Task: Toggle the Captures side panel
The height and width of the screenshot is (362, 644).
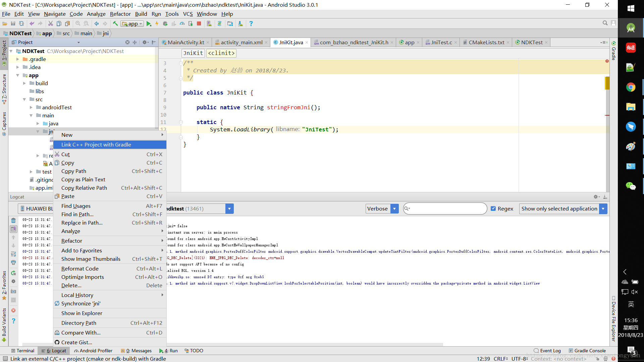Action: coord(4,124)
